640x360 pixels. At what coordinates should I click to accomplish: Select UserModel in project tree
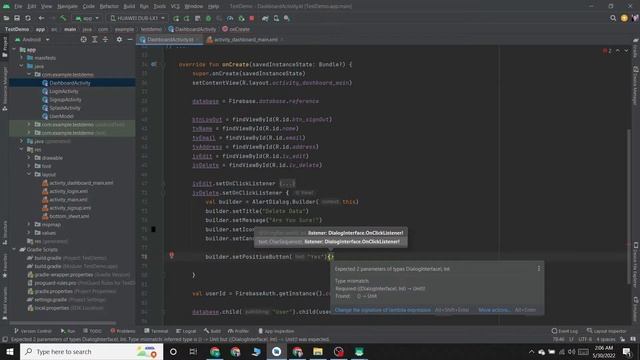61,116
